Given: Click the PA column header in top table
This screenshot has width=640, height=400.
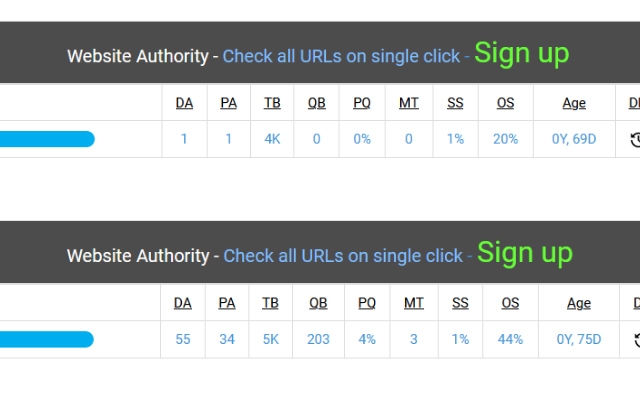Looking at the screenshot, I should coord(229,103).
